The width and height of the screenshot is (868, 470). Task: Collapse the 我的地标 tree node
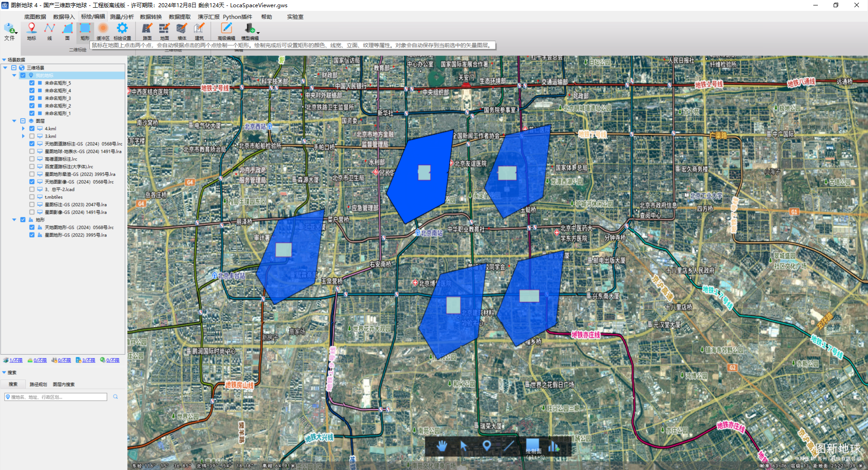pyautogui.click(x=14, y=76)
